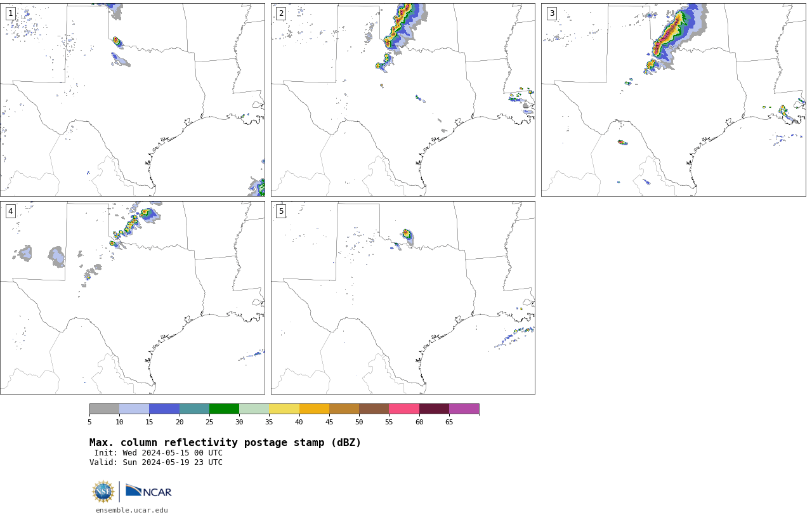The image size is (812, 517).
Task: Click ensemble member 3 map panel
Action: click(674, 100)
